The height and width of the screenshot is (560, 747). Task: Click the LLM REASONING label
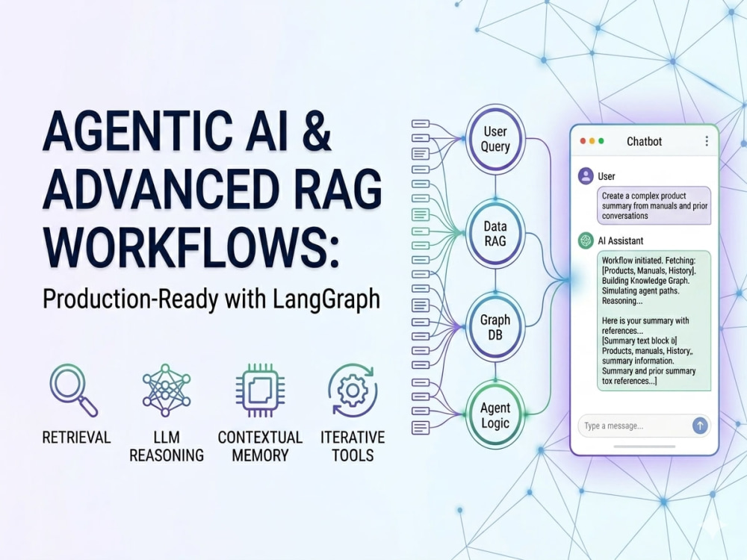[x=167, y=447]
